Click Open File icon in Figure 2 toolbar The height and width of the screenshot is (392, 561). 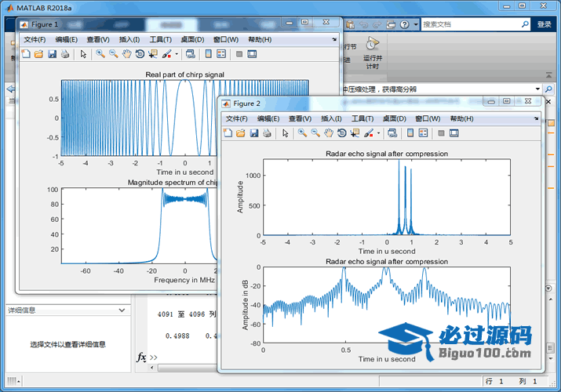[x=241, y=133]
